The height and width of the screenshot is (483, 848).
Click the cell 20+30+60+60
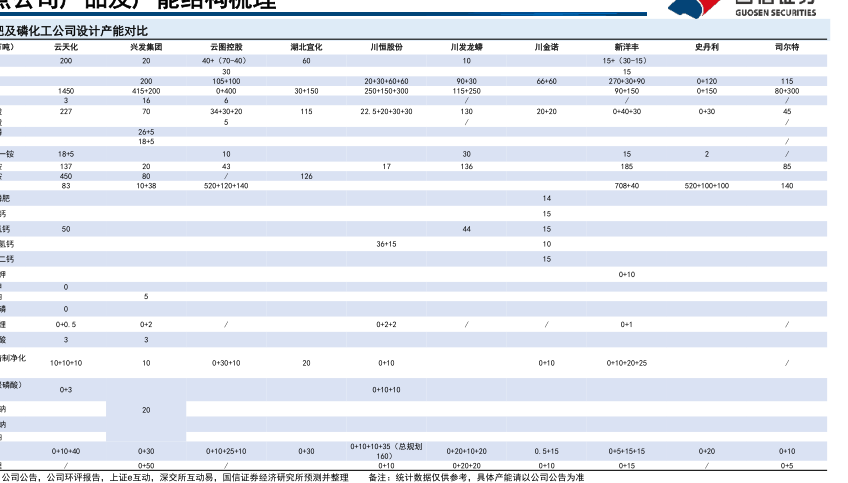pos(386,81)
